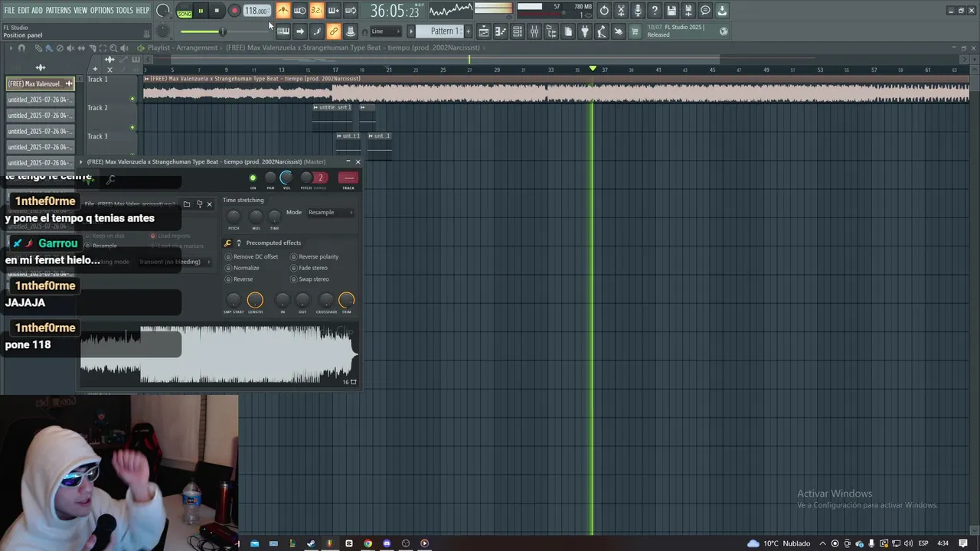Click the arrow left of Pattern 1
The width and height of the screenshot is (980, 551).
(x=410, y=31)
